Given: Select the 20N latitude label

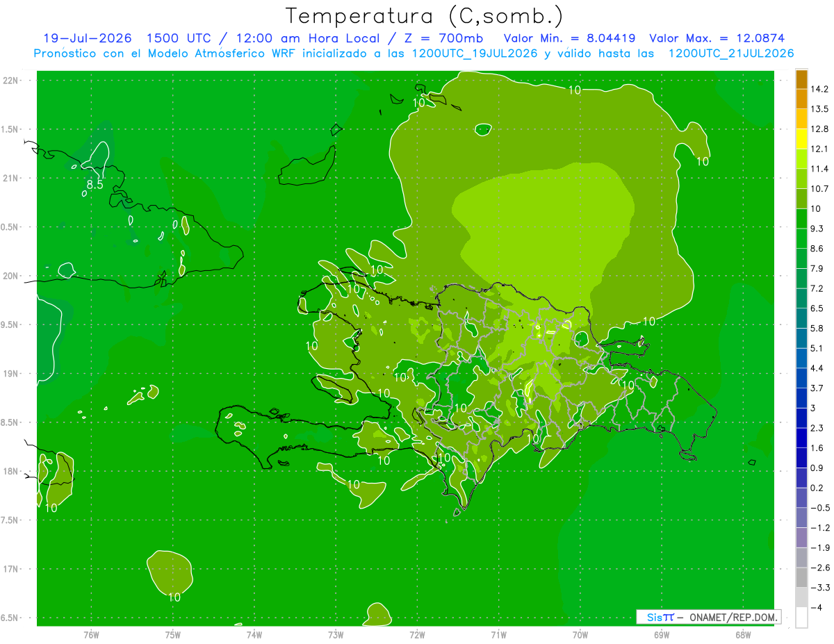Looking at the screenshot, I should tap(11, 276).
